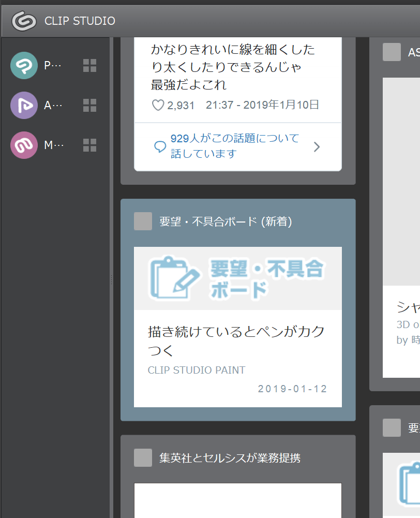420x518 pixels.
Task: Open chevron arrow next to 929人 conversation
Action: tap(317, 146)
